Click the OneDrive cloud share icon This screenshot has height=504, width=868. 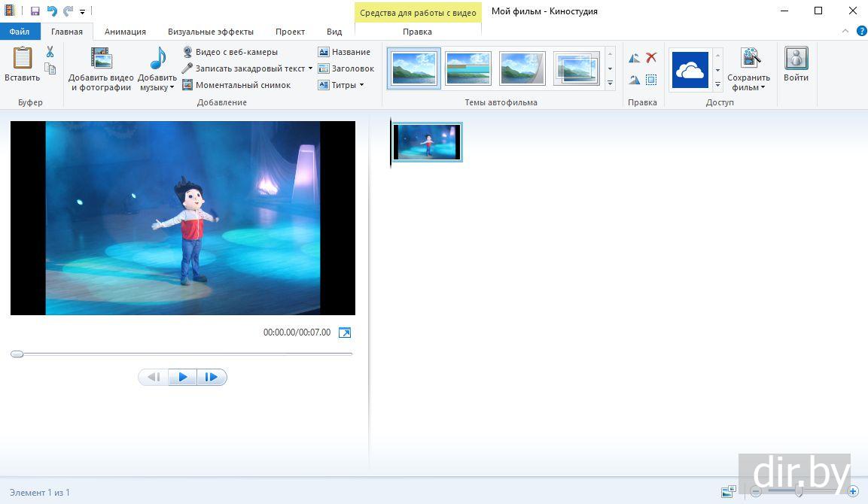(x=690, y=70)
